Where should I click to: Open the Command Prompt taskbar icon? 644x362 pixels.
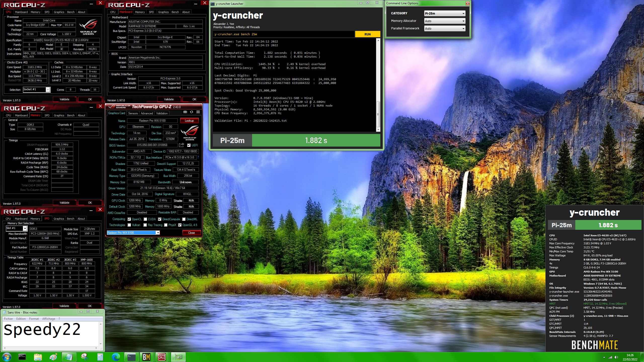pos(22,357)
